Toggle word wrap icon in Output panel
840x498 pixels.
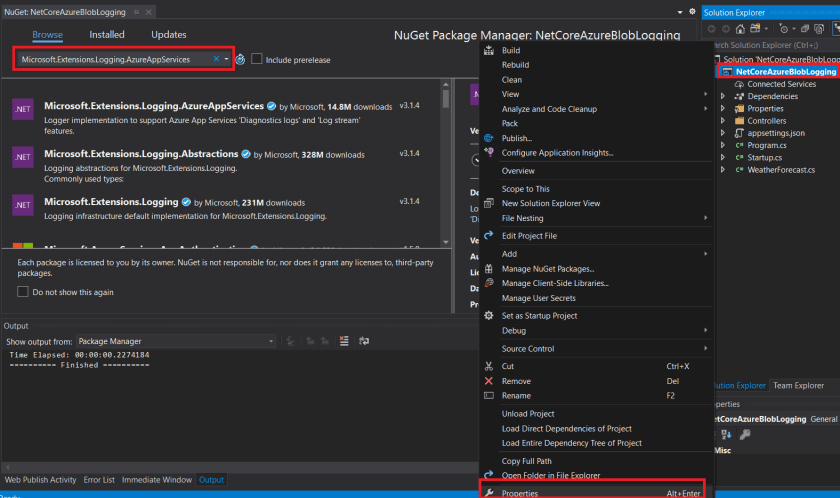point(362,341)
